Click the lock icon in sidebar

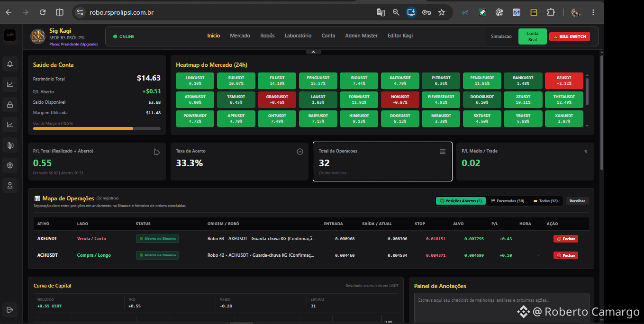click(9, 105)
